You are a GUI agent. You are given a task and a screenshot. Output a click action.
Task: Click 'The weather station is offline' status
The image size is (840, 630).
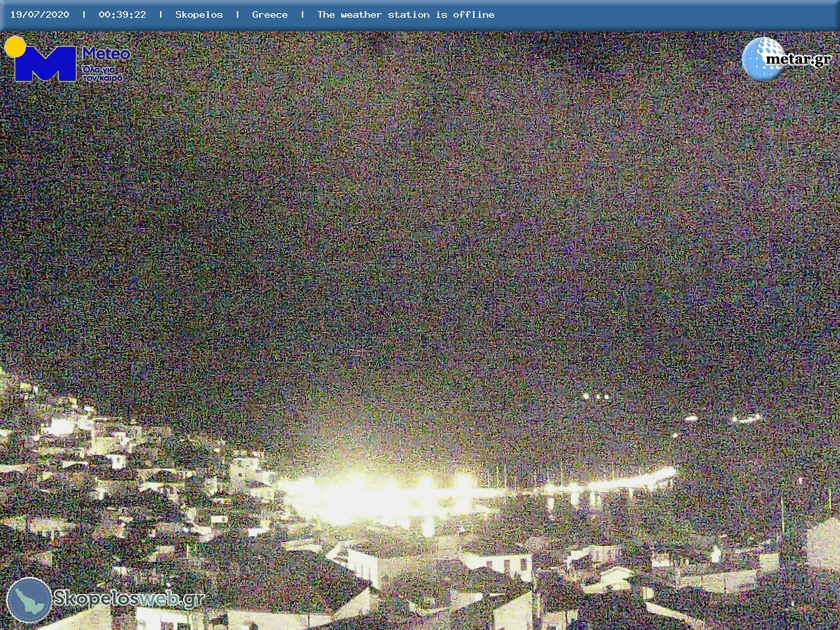(406, 14)
